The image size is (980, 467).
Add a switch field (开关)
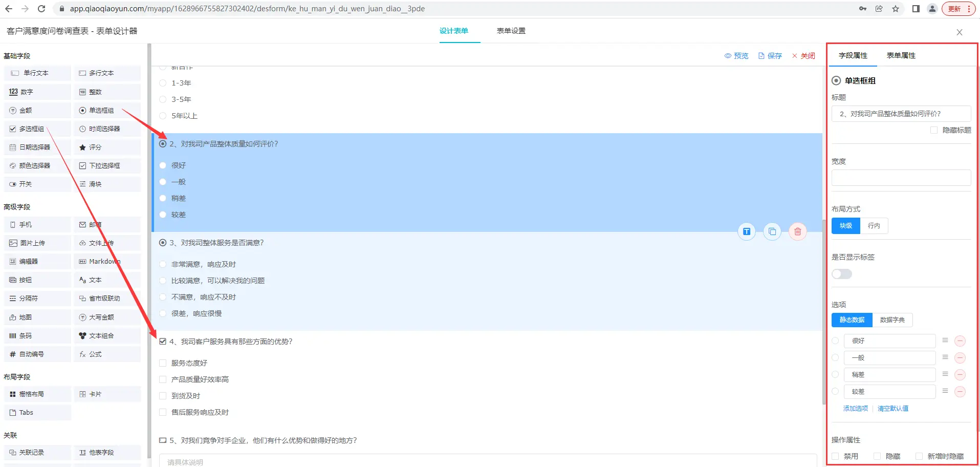click(x=37, y=184)
